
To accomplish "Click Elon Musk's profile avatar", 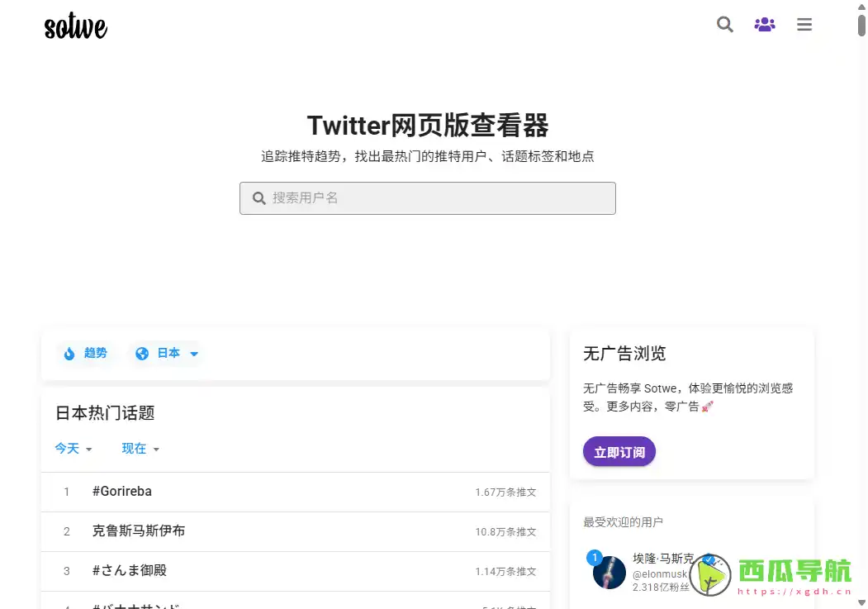I will pos(609,573).
